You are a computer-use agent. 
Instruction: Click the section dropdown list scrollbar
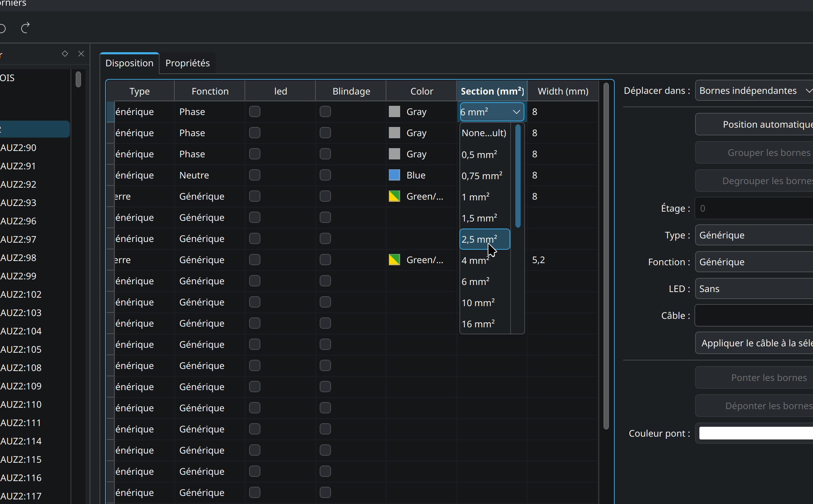(x=518, y=176)
